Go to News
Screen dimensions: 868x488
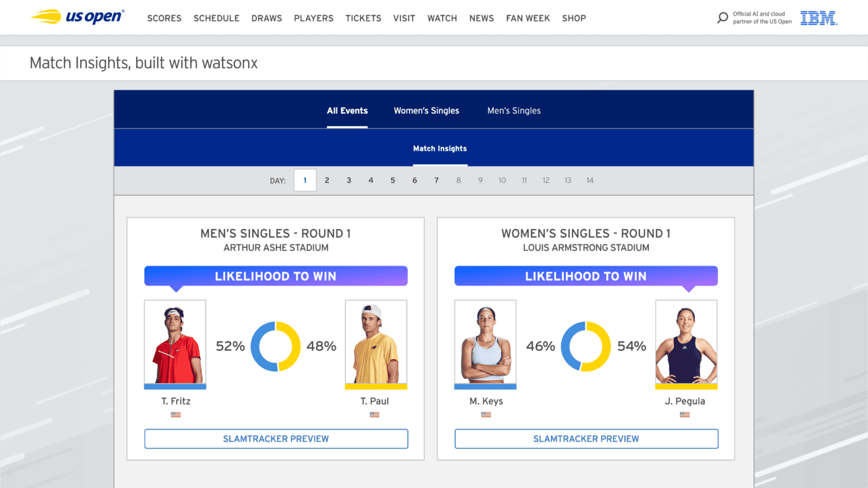481,19
